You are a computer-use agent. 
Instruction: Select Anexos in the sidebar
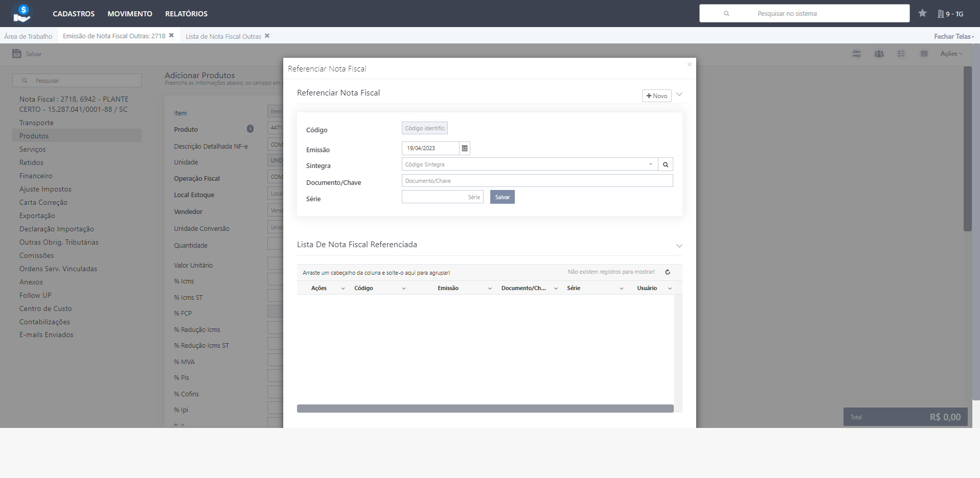coord(31,282)
